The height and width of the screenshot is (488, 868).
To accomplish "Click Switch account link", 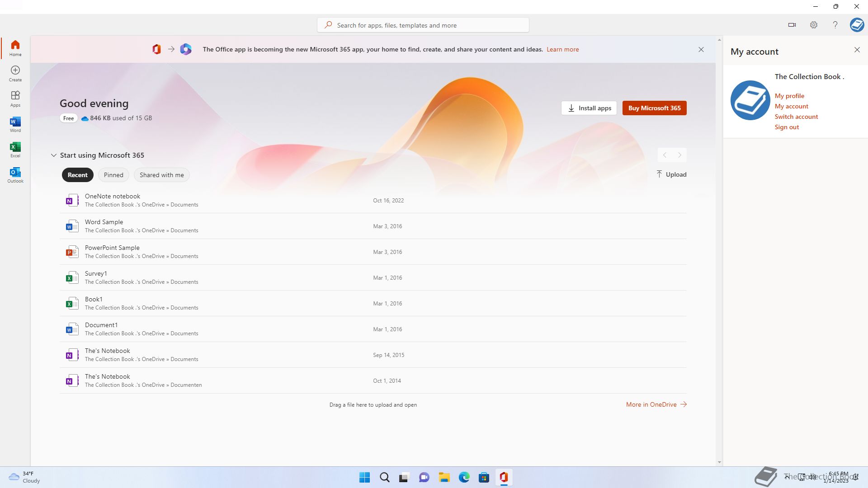I will click(796, 117).
